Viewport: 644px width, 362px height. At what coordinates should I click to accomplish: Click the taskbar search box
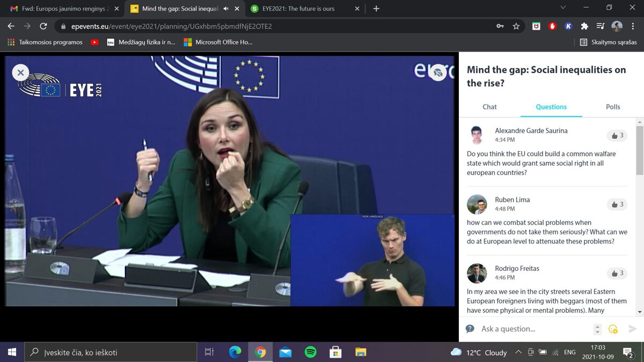111,352
